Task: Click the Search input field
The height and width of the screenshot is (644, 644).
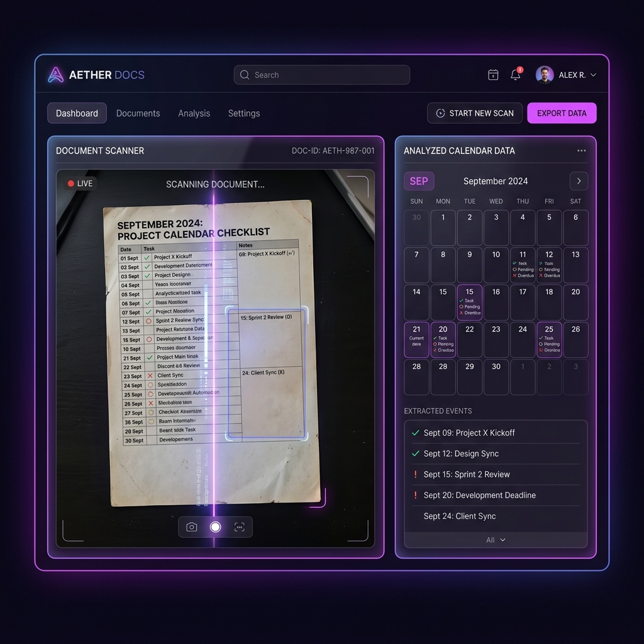Action: pos(321,75)
